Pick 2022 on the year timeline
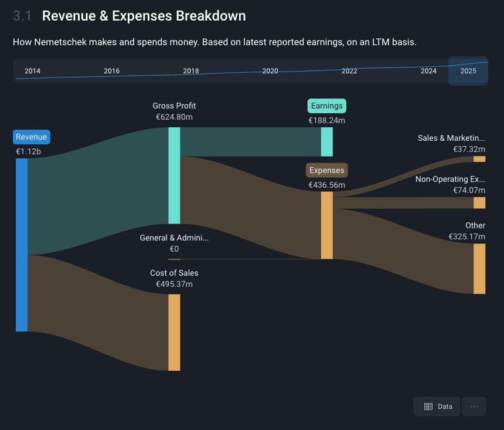 coord(349,71)
